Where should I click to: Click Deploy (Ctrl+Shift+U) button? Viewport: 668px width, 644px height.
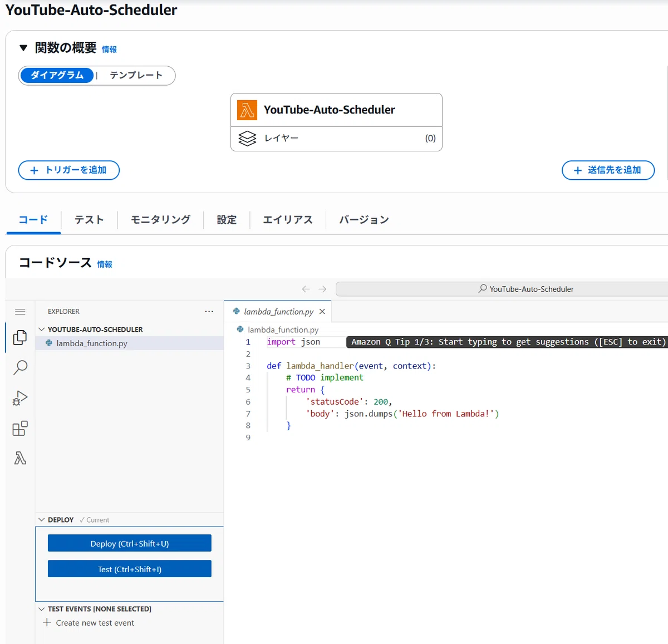[x=130, y=543]
